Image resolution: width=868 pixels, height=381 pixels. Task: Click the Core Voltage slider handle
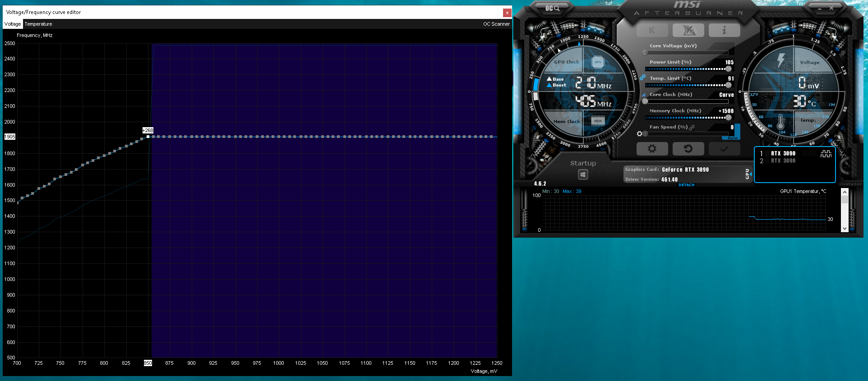pos(645,52)
